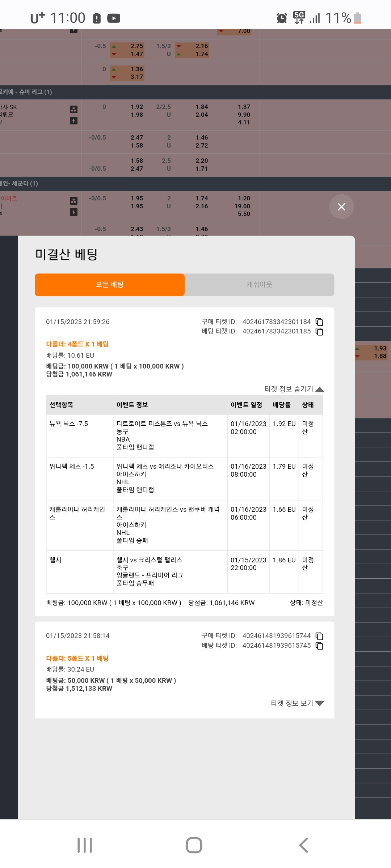Screen dimensions: 391x868
Task: Tap the YouTube status bar notification icon
Action: (x=114, y=18)
